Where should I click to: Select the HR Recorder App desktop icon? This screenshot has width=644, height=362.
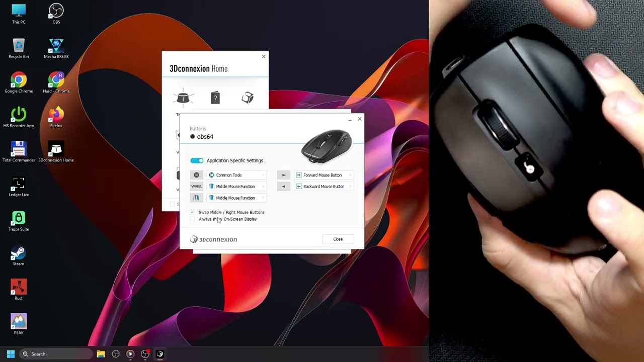(x=19, y=118)
